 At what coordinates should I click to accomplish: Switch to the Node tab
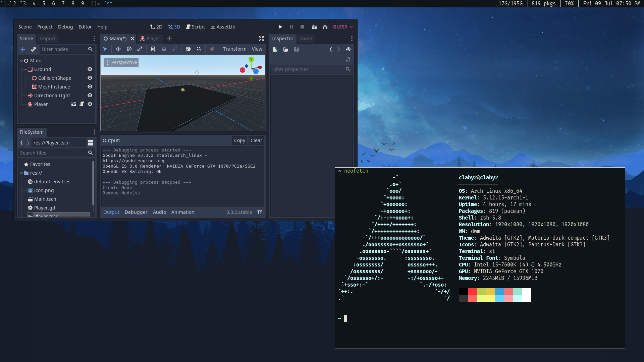coord(306,39)
